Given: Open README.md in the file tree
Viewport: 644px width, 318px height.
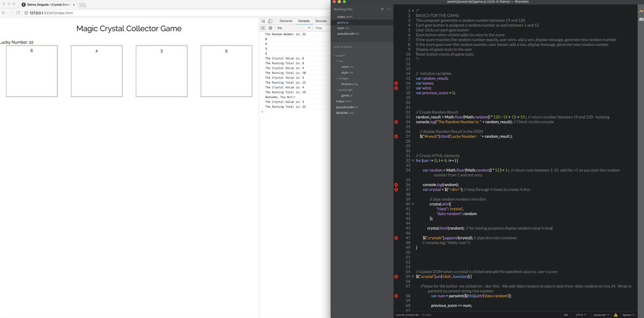Looking at the screenshot, I should (x=345, y=113).
